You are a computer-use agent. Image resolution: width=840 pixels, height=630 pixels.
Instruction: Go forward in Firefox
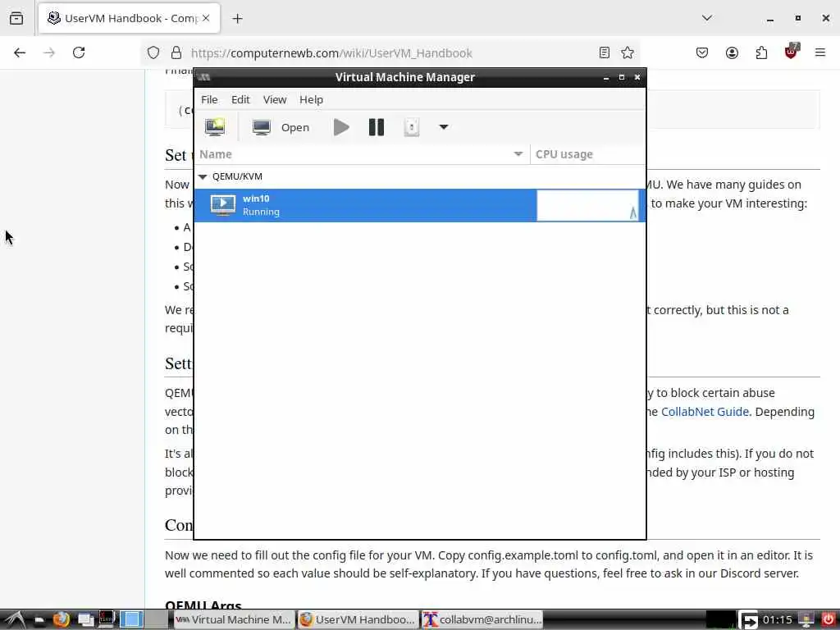click(49, 52)
